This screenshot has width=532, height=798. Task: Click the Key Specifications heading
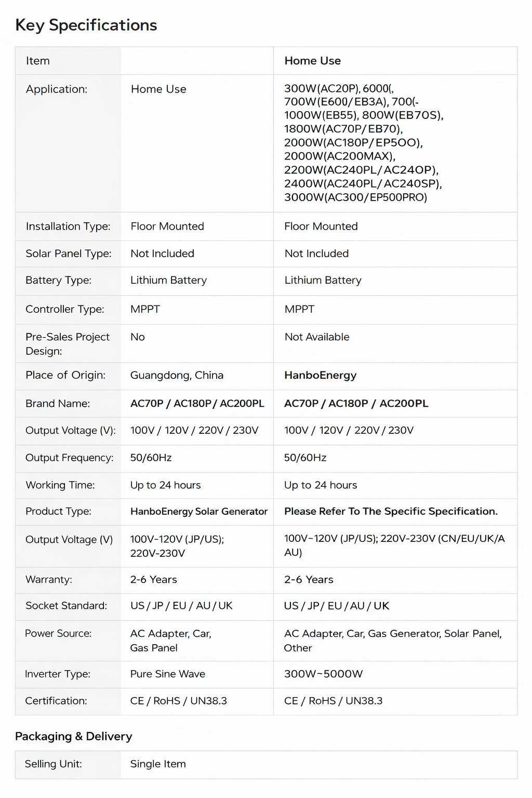[86, 25]
